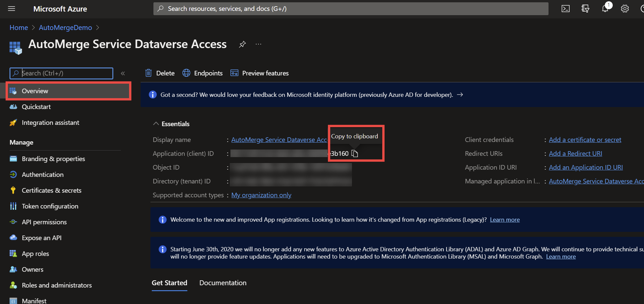The image size is (644, 304).
Task: Open API permissions page
Action: coord(44,222)
